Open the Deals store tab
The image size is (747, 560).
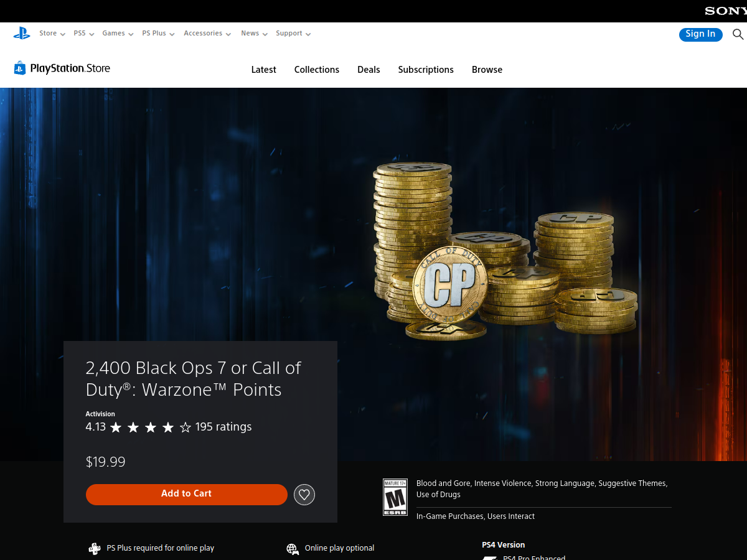point(369,70)
